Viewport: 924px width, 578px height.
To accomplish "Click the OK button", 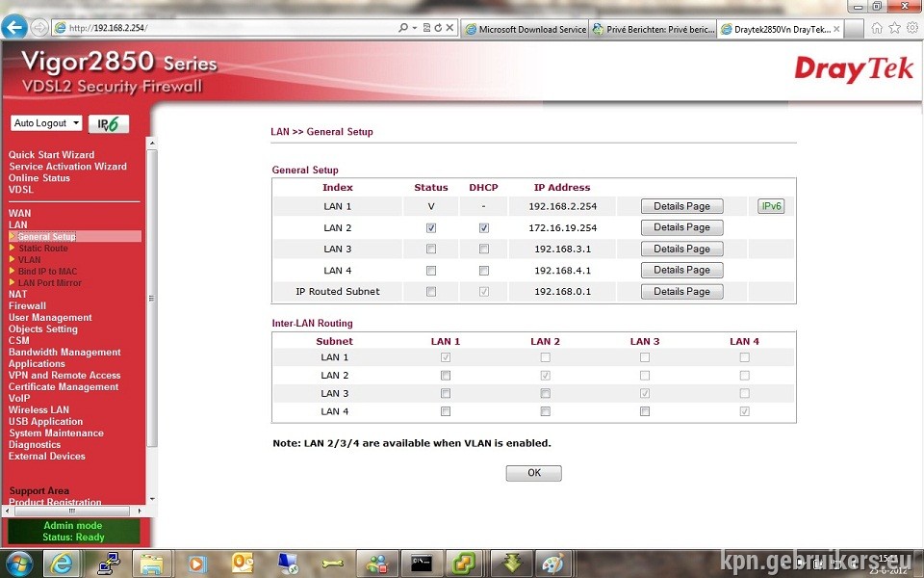I will coord(534,473).
